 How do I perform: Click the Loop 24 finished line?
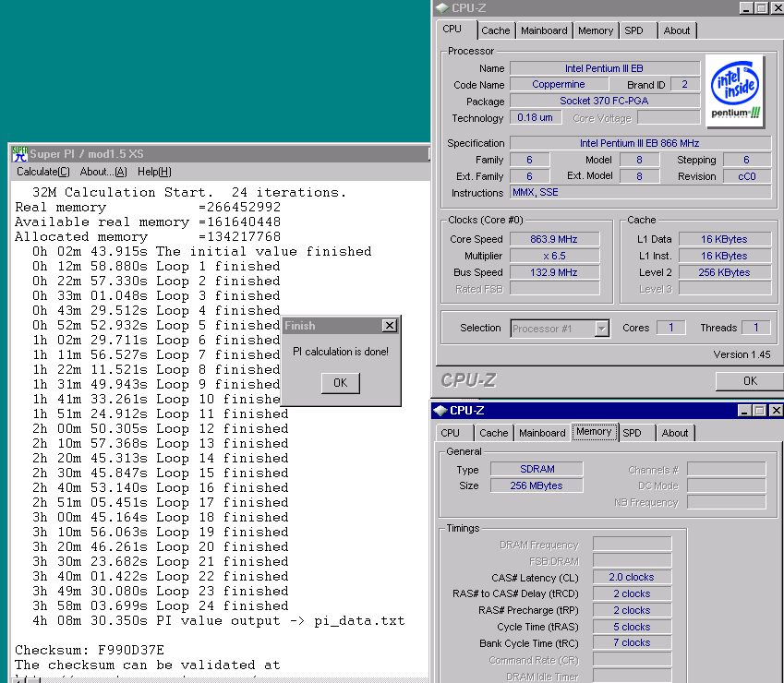pos(161,605)
